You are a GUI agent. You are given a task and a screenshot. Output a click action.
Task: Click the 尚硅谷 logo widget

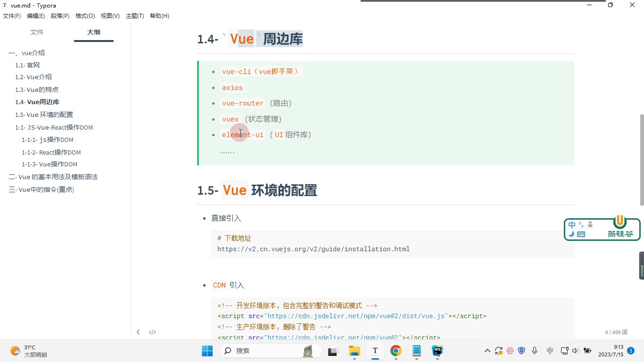pyautogui.click(x=620, y=227)
